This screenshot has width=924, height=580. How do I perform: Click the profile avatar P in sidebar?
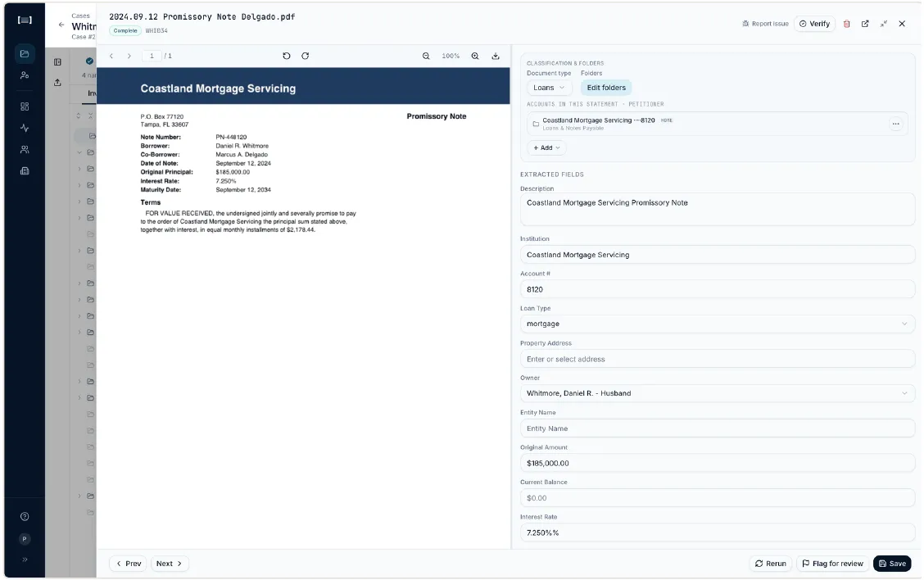tap(24, 539)
